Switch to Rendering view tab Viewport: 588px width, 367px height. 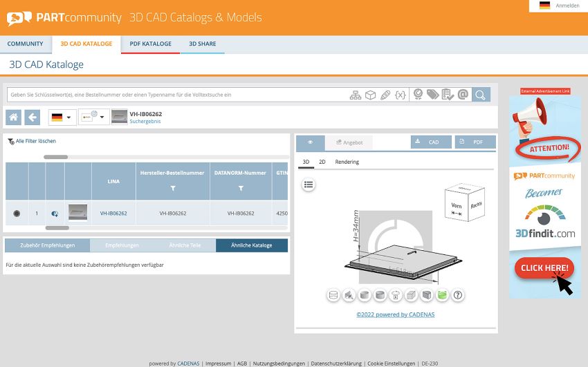347,162
